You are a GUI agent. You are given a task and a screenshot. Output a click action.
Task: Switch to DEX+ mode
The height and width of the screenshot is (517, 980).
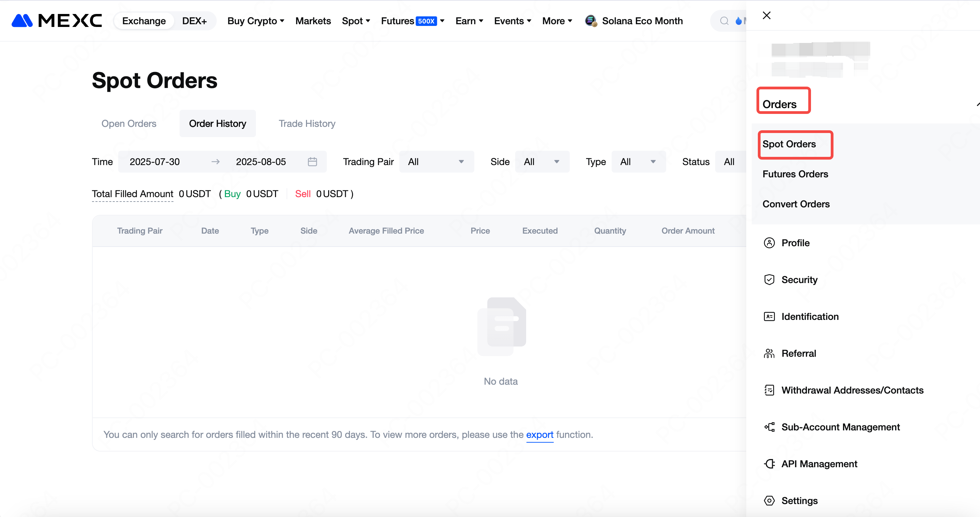point(194,21)
